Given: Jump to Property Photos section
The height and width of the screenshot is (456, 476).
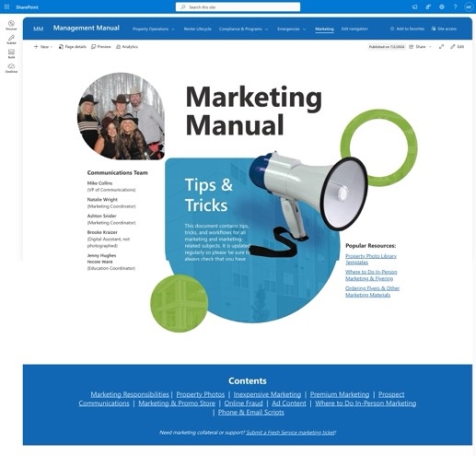Looking at the screenshot, I should click(x=201, y=394).
